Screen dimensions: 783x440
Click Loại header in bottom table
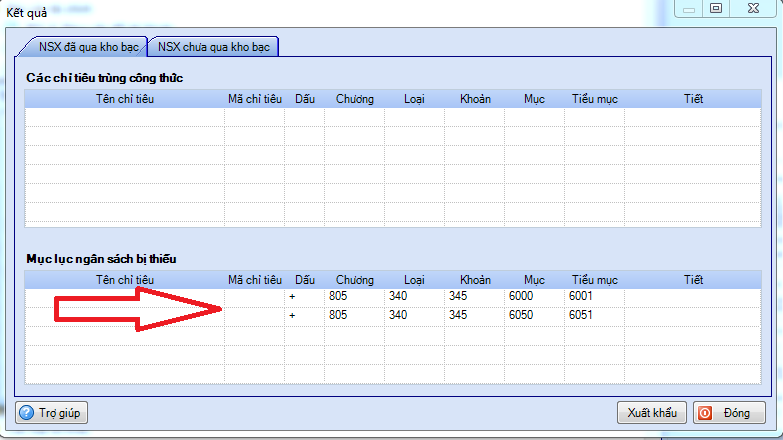click(414, 280)
